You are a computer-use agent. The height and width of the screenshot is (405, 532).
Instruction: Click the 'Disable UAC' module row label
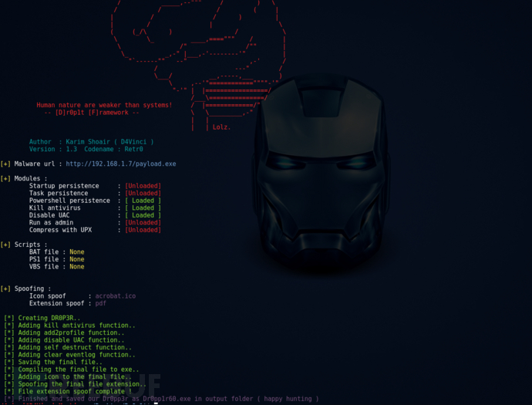49,215
